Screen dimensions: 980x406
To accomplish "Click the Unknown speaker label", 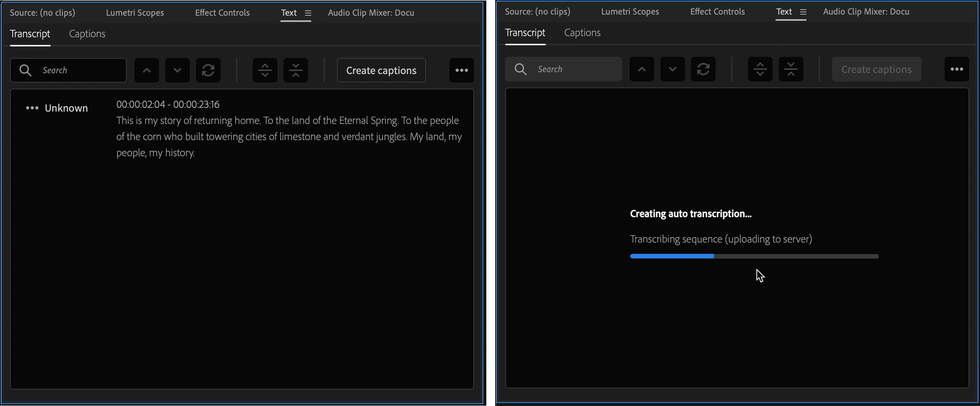I will [66, 108].
